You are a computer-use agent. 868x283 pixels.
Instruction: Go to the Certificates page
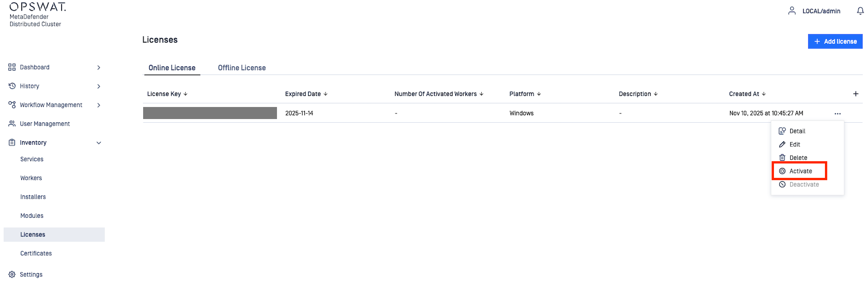[36, 254]
